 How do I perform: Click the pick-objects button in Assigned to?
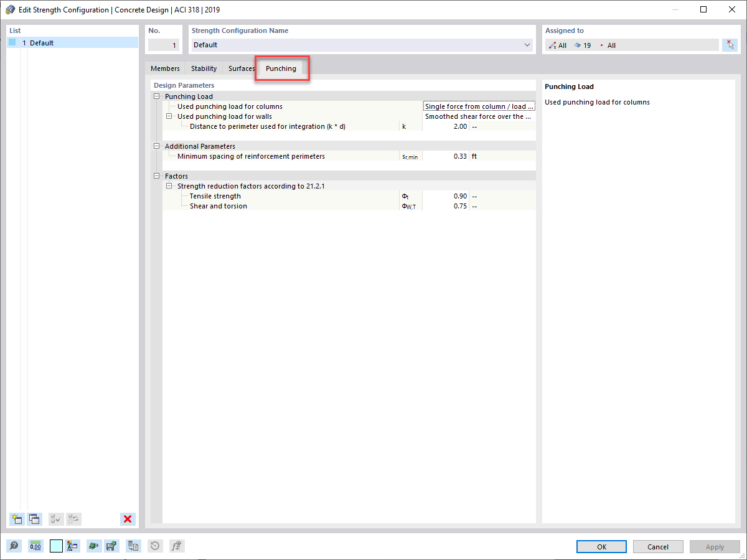click(x=730, y=45)
